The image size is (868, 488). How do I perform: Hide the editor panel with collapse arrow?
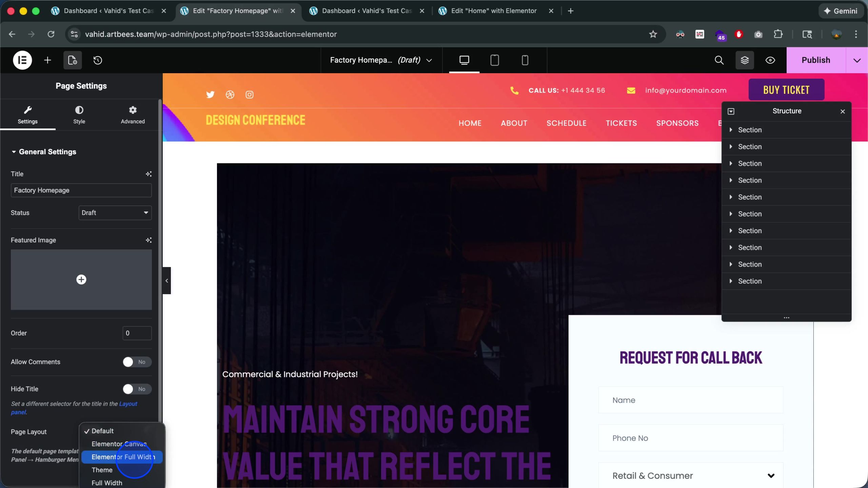click(166, 281)
